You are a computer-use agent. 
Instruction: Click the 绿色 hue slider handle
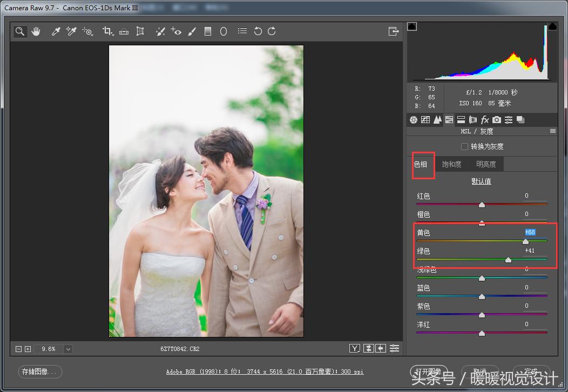[x=508, y=260]
